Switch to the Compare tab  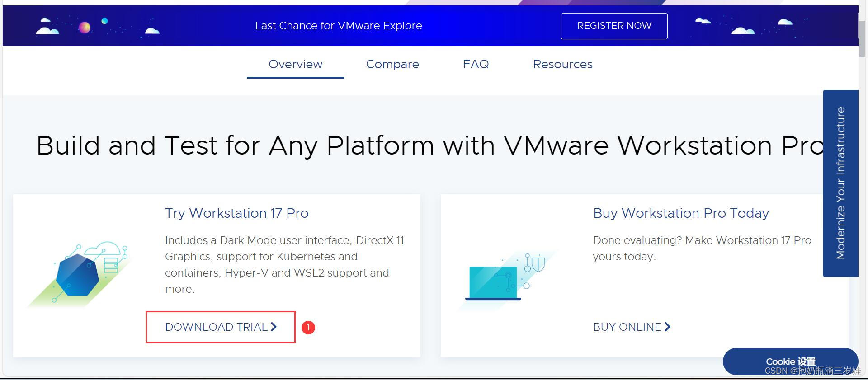click(x=392, y=64)
